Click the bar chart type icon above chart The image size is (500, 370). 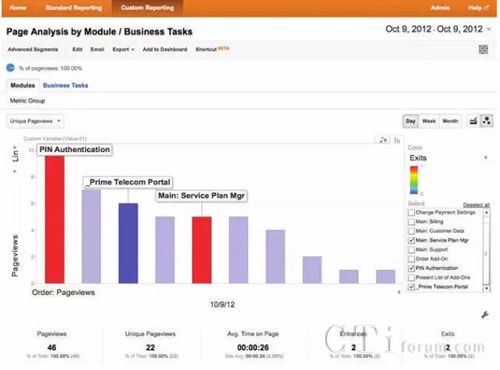[x=397, y=140]
